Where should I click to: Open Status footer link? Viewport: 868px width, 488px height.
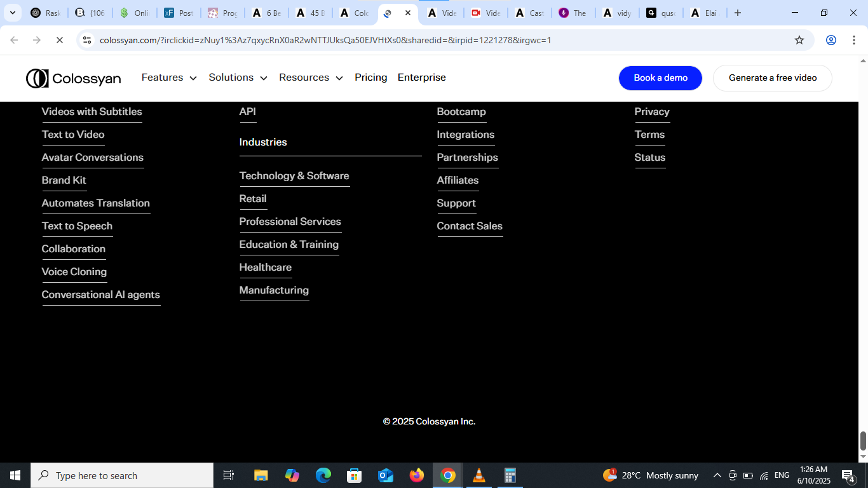tap(650, 158)
